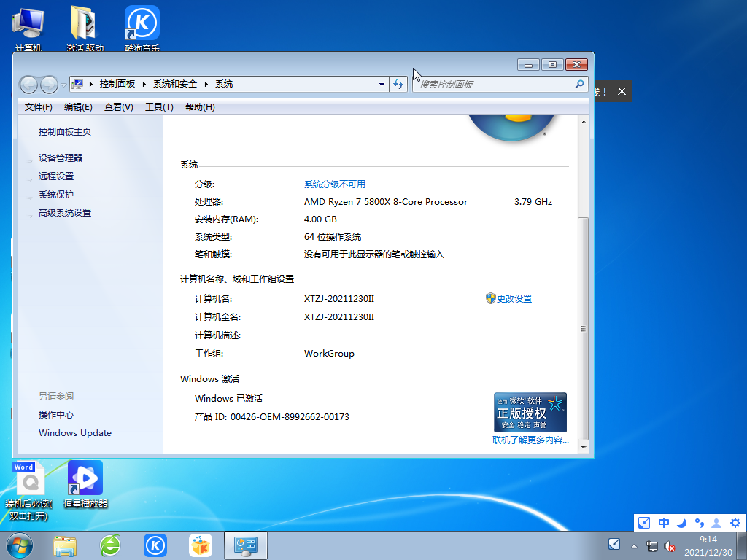Open the address bar history dropdown arrow

pos(382,84)
